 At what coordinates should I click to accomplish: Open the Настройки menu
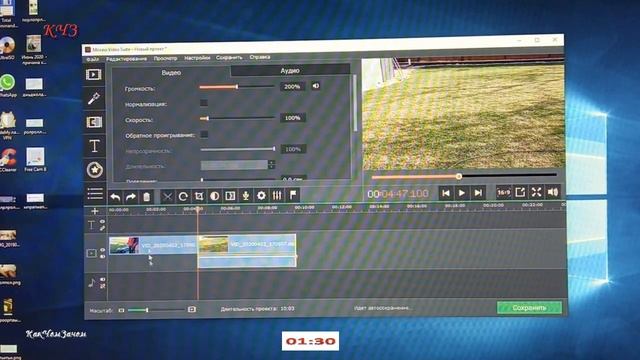[x=197, y=58]
